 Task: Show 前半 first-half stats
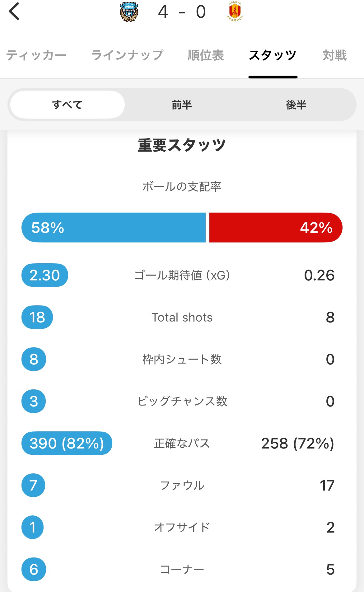click(182, 105)
